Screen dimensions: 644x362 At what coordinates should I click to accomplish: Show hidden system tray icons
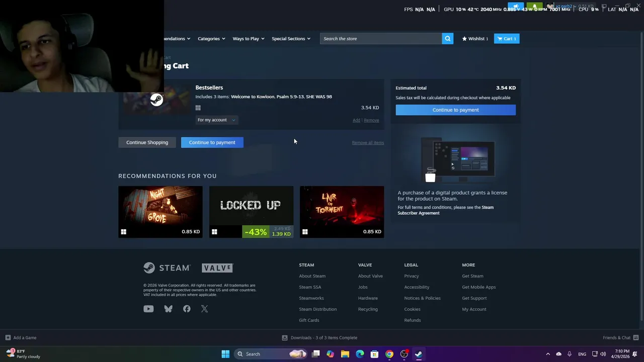point(548,354)
